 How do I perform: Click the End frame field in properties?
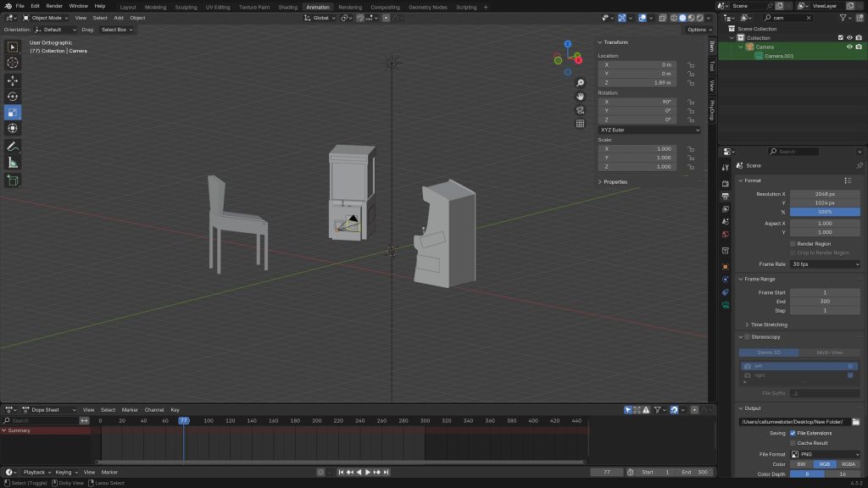pyautogui.click(x=825, y=302)
